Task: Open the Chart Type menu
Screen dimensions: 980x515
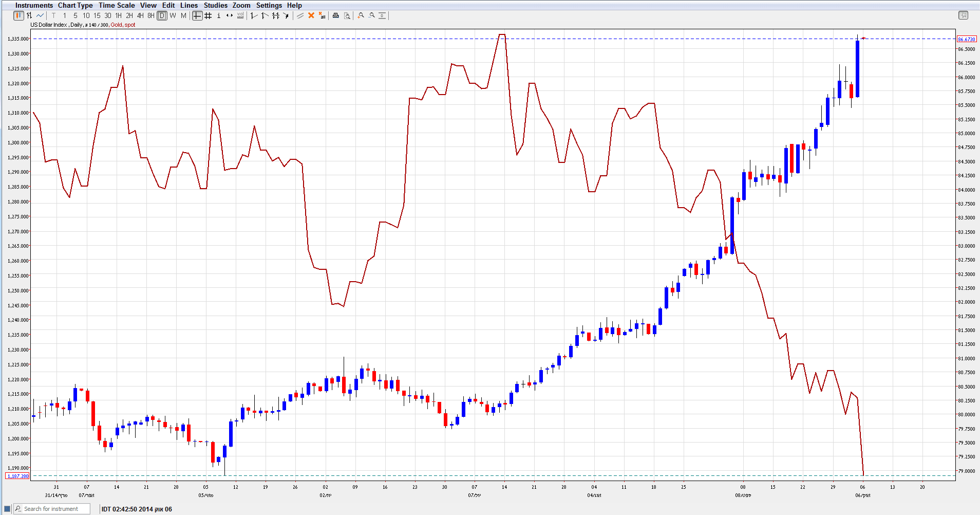Action: 75,5
